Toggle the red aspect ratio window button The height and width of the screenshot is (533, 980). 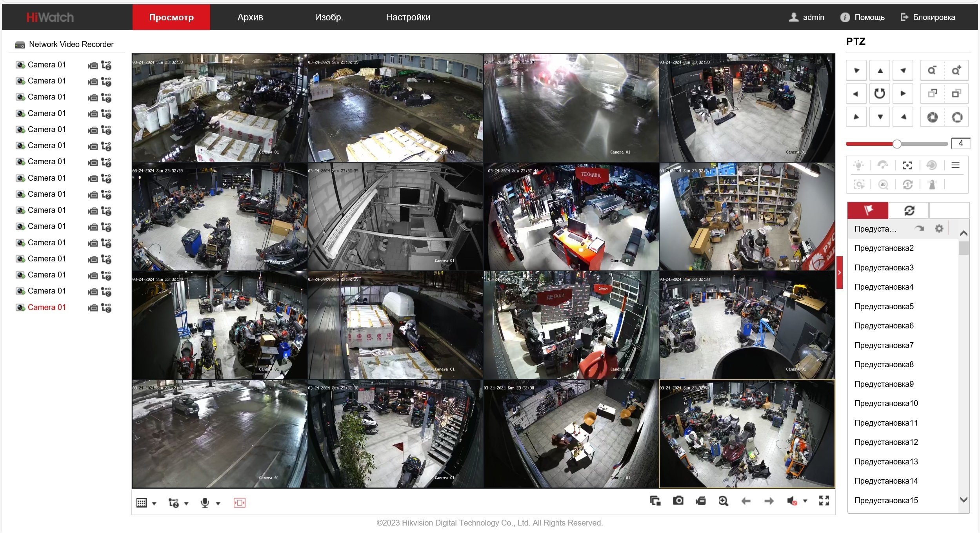coord(239,503)
